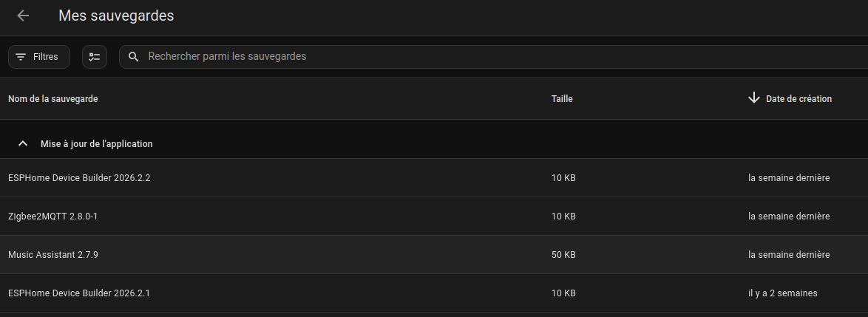
Task: Click the descending sort arrow icon
Action: click(754, 98)
